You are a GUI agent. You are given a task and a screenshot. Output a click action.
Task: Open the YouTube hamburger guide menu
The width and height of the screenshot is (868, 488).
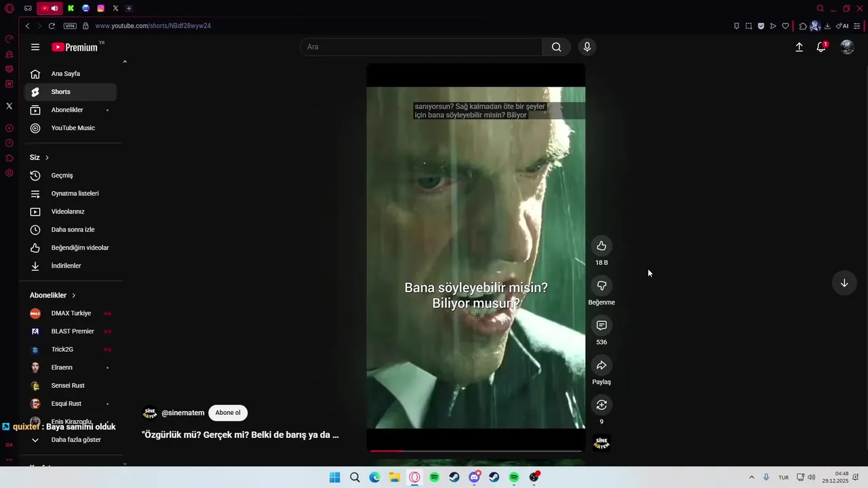click(x=35, y=47)
